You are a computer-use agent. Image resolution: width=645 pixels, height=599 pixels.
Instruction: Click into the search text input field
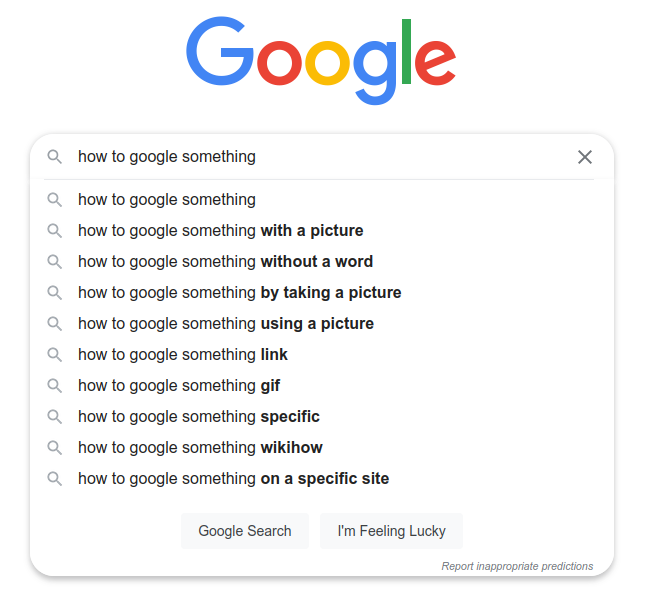(x=321, y=157)
